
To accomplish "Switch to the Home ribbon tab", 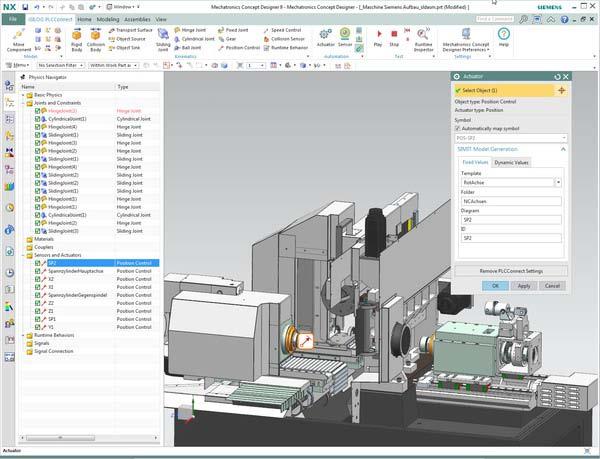I will [x=84, y=19].
